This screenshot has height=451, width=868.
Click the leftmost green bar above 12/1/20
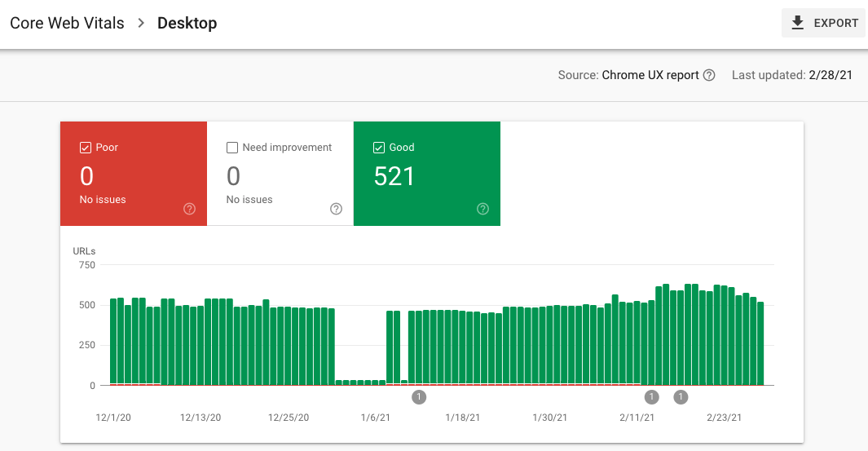point(113,341)
